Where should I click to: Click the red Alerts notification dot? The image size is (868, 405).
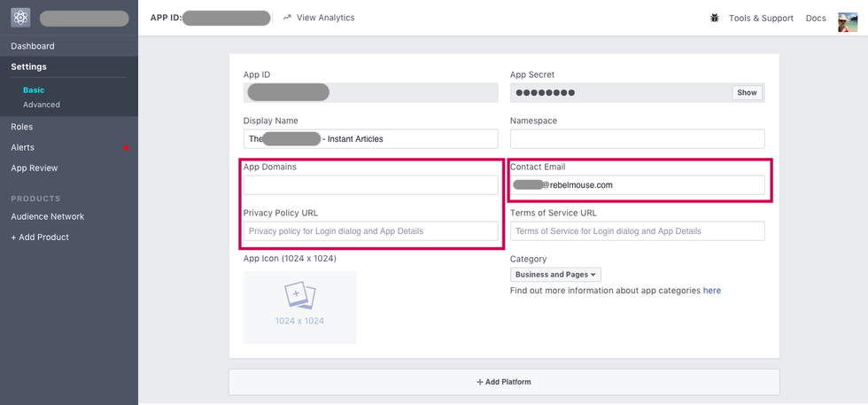click(127, 148)
